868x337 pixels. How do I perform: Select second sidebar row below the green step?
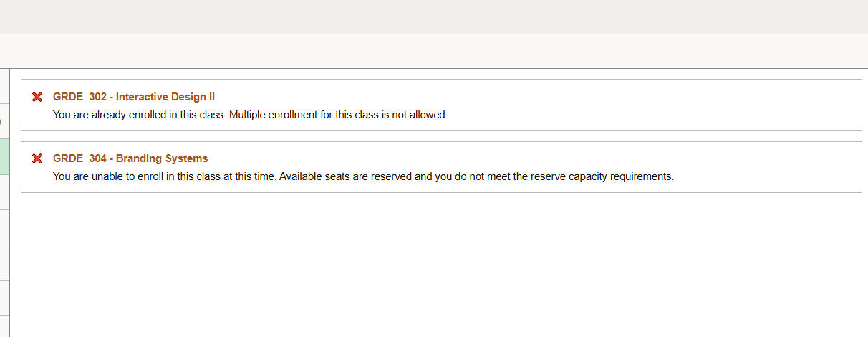pos(4,227)
